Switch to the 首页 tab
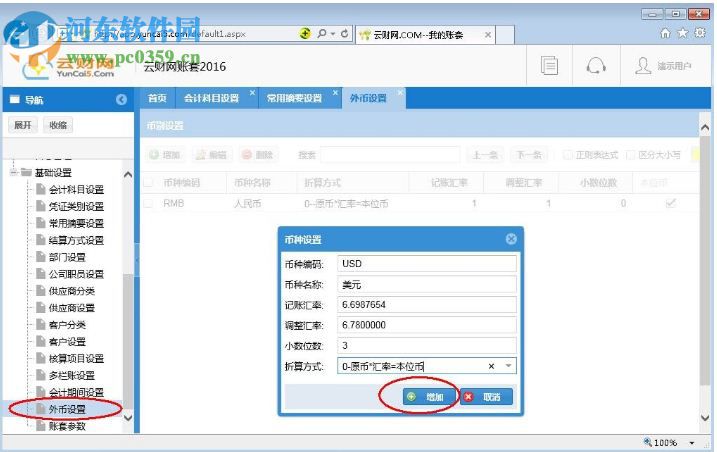This screenshot has height=452, width=717. pos(157,98)
